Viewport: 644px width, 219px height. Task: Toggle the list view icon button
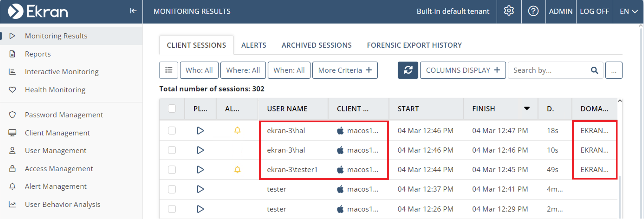tap(169, 70)
